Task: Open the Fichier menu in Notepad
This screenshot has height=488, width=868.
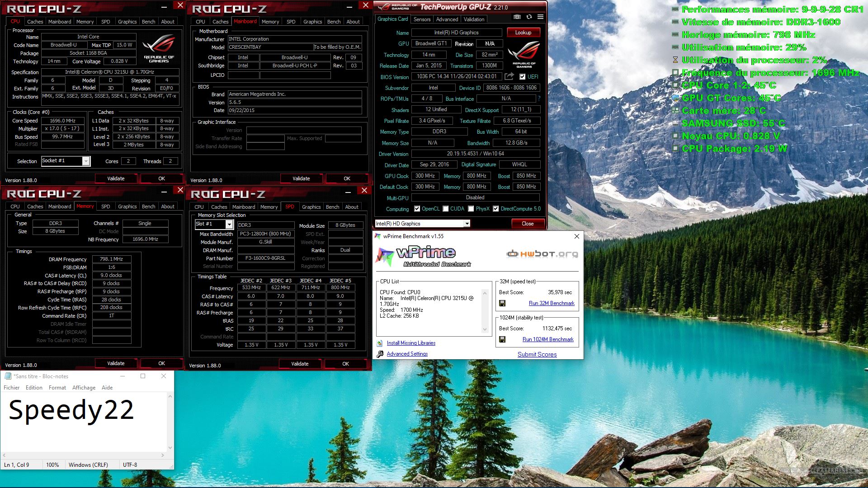Action: pos(11,388)
